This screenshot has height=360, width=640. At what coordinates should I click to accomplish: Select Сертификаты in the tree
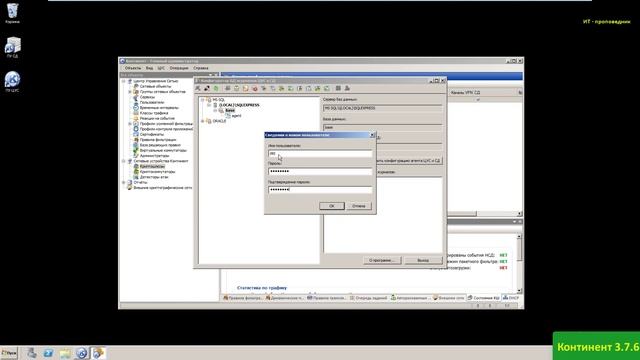[152, 134]
